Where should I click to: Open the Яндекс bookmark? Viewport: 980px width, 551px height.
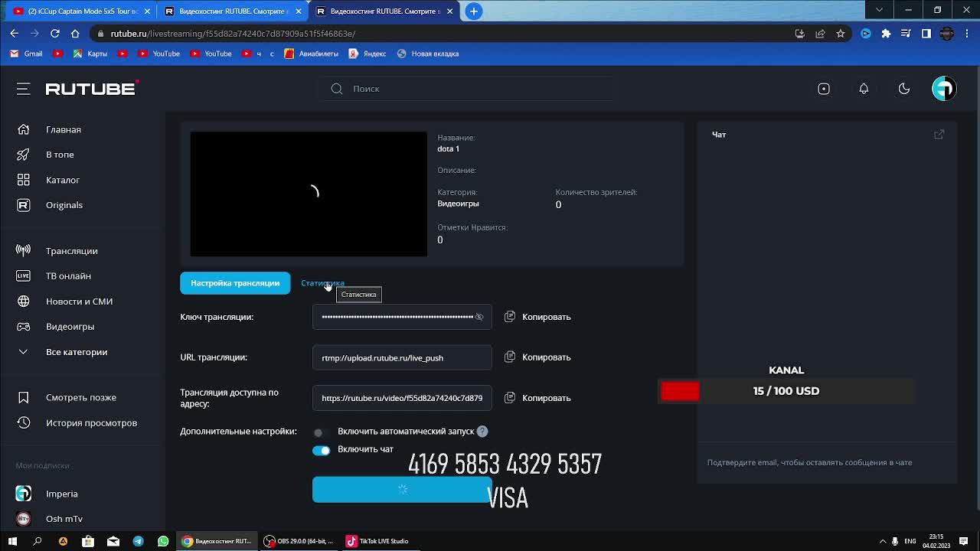367,54
